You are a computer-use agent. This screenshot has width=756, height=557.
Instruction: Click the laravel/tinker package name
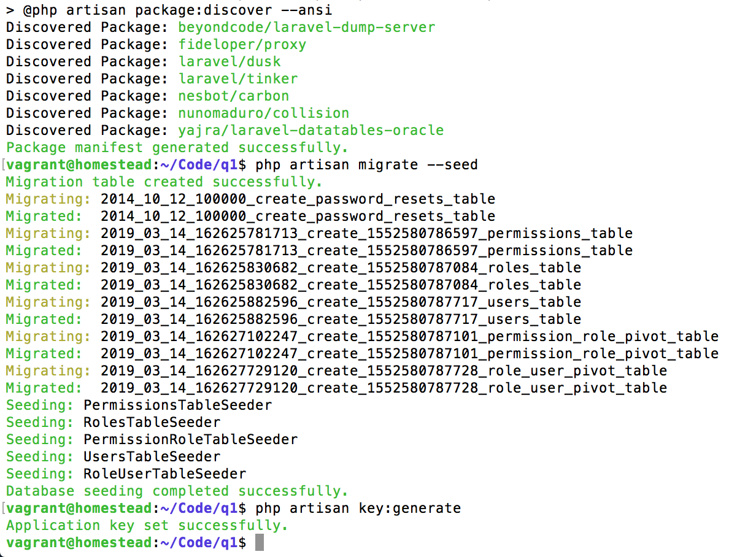pos(237,79)
